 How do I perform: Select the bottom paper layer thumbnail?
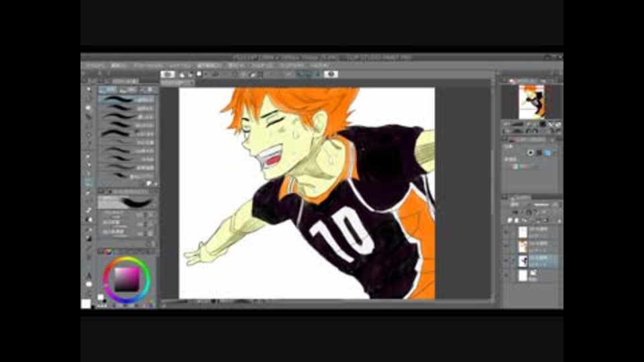(523, 275)
